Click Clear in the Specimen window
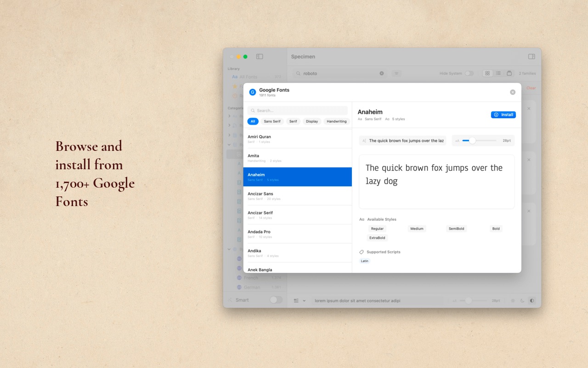This screenshot has width=588, height=368. pyautogui.click(x=531, y=88)
